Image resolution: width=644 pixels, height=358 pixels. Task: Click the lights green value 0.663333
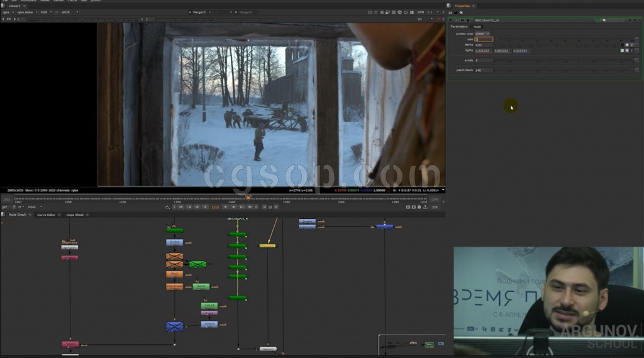click(x=502, y=50)
